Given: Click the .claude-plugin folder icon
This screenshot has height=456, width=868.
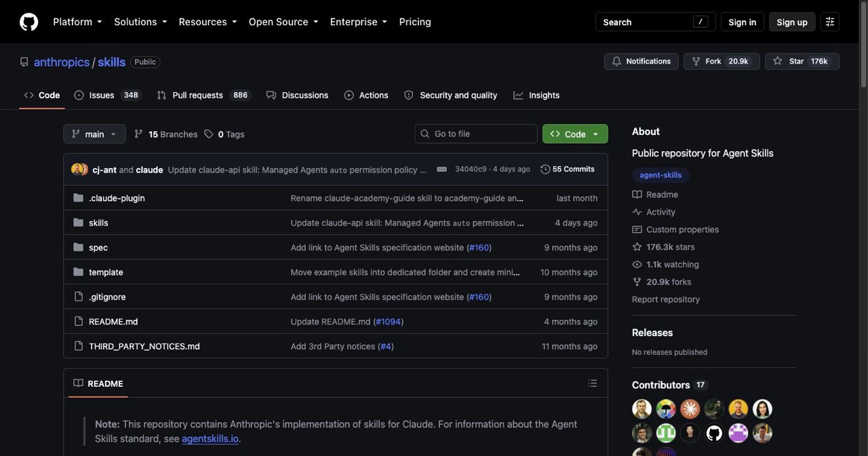Looking at the screenshot, I should 78,198.
